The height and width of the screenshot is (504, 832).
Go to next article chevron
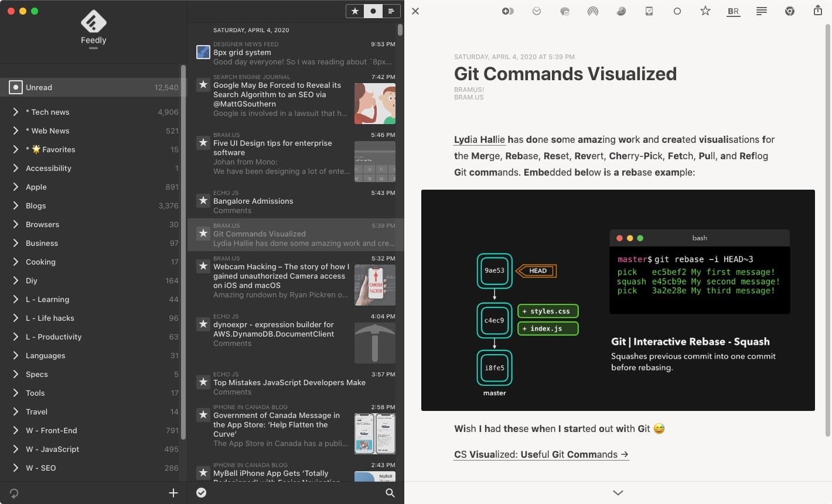(618, 493)
